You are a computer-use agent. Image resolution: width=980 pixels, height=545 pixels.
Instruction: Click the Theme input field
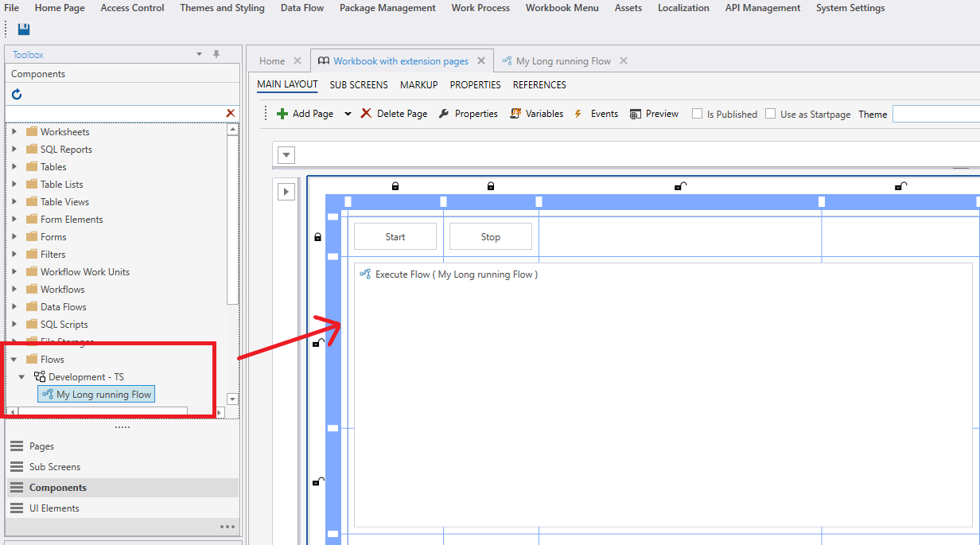click(935, 114)
